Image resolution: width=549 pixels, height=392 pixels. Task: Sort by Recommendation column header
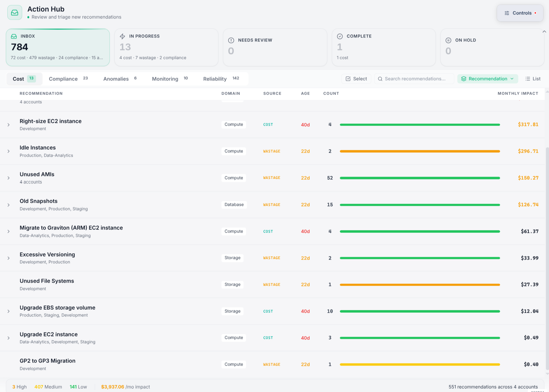pos(41,93)
